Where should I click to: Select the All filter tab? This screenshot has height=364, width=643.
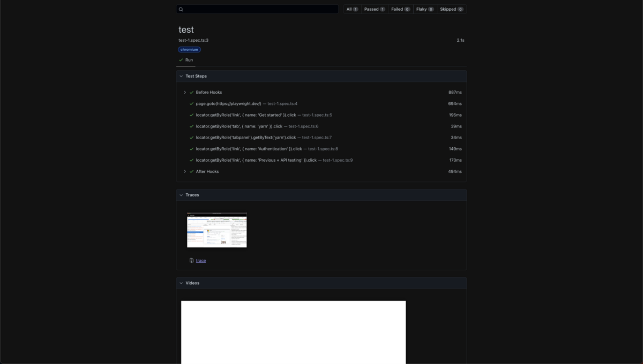pos(352,9)
